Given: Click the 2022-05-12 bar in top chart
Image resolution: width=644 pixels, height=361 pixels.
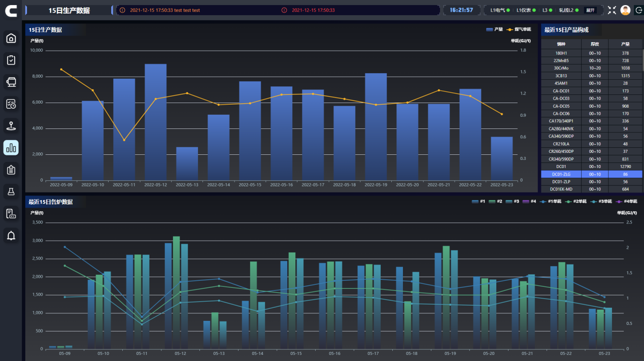Looking at the screenshot, I should [155, 122].
